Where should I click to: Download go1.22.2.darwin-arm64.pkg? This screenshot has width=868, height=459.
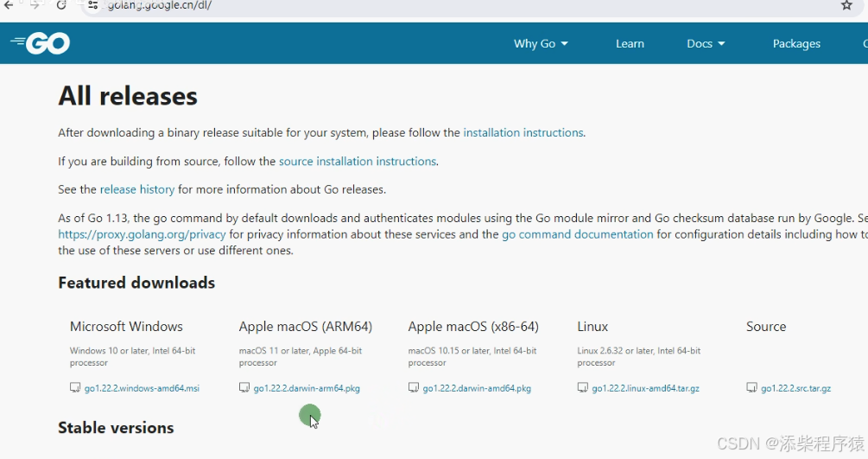307,388
